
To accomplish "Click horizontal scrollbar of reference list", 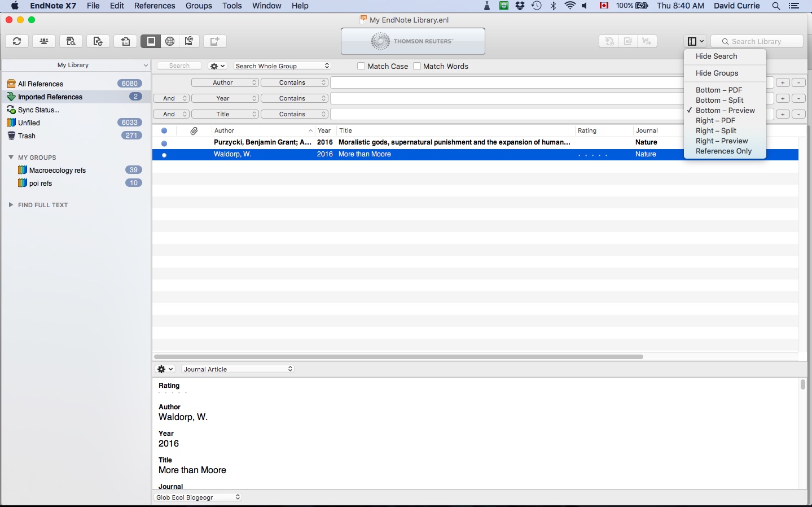I will coord(398,357).
